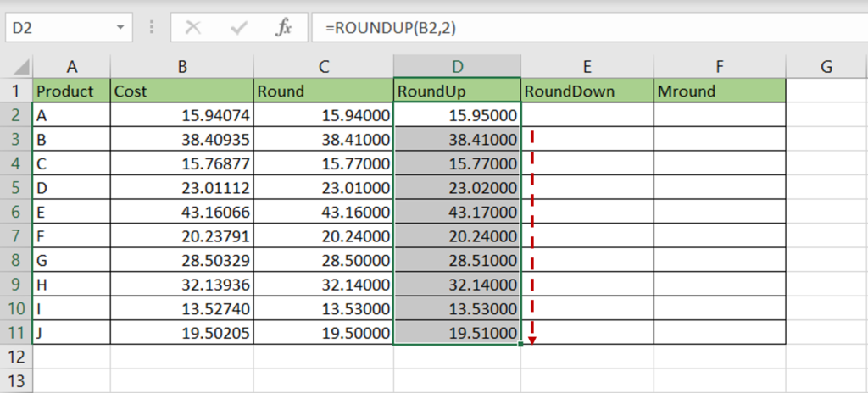The width and height of the screenshot is (868, 393).
Task: Click the Cancel (X) formula bar icon
Action: tap(192, 28)
